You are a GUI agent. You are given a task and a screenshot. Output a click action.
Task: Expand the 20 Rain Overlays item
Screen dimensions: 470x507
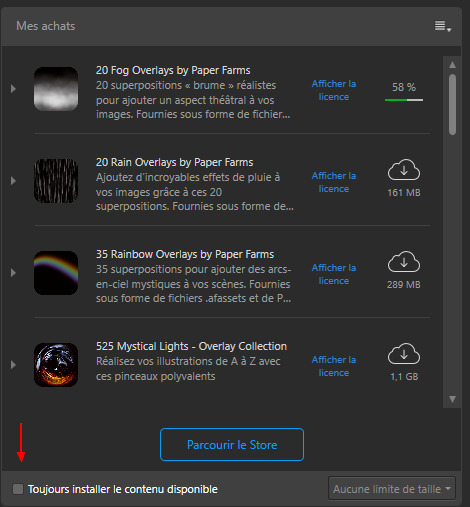tap(13, 181)
